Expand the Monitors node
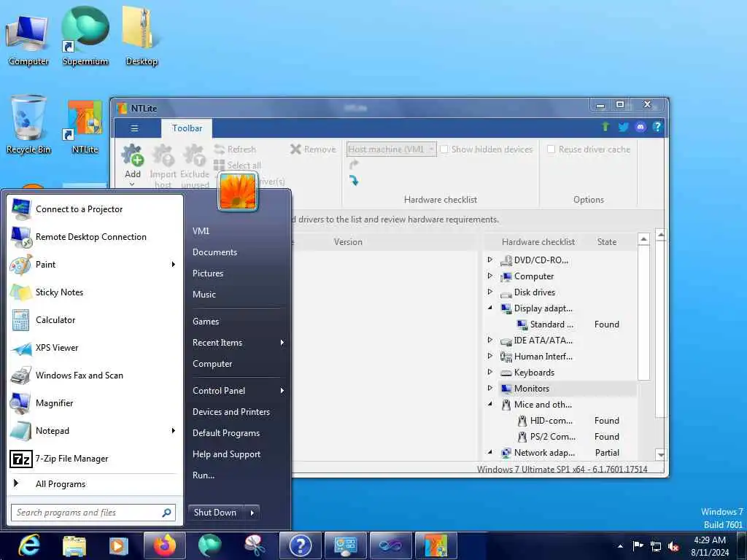 point(489,388)
